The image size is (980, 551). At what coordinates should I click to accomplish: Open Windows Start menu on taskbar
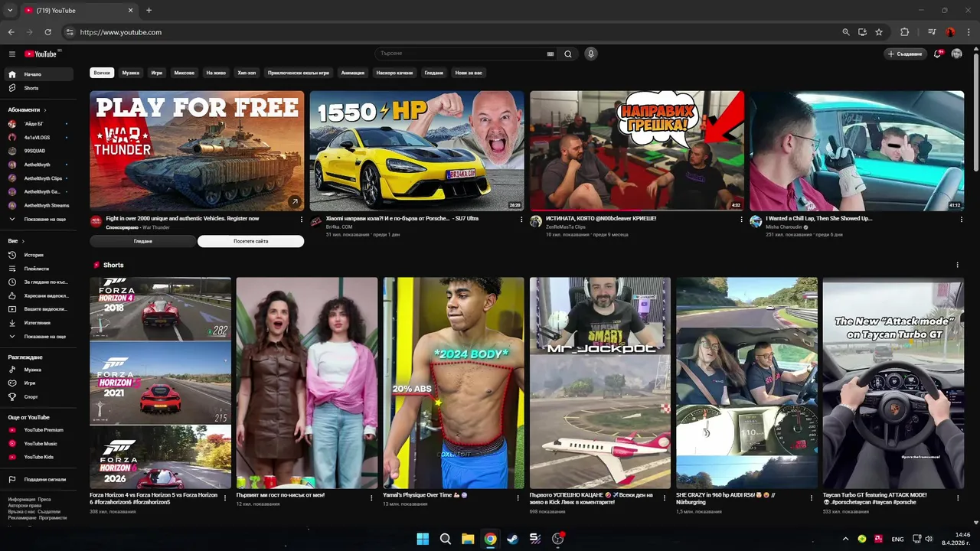coord(423,539)
